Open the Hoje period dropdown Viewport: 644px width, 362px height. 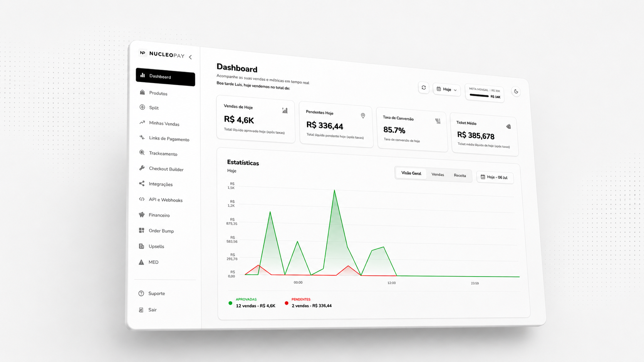(x=447, y=89)
